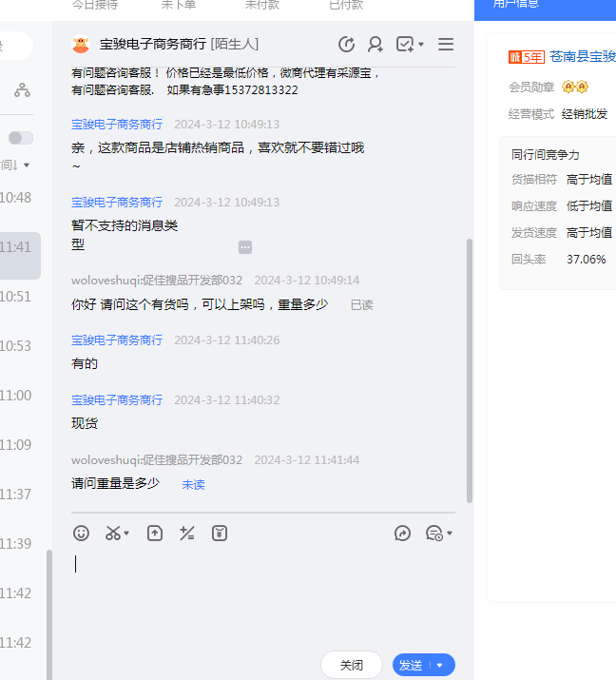Click the 发送 send button
The height and width of the screenshot is (680, 616).
pos(411,666)
